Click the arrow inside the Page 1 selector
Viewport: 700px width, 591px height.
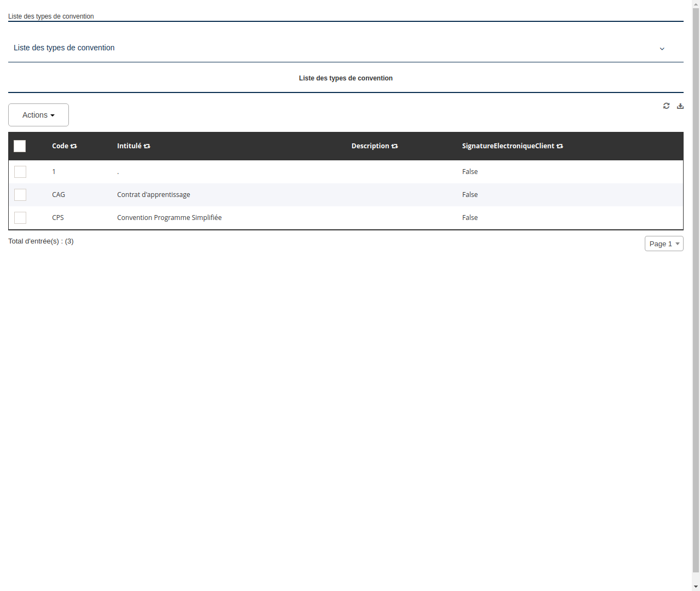(678, 244)
